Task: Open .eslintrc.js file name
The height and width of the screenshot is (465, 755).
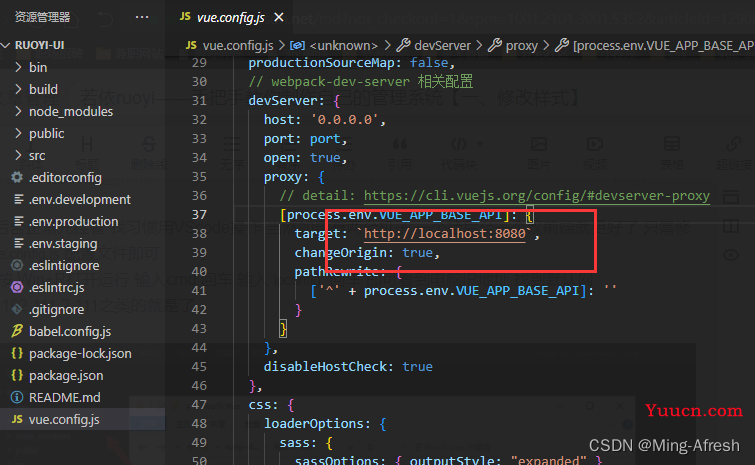Action: pyautogui.click(x=56, y=288)
